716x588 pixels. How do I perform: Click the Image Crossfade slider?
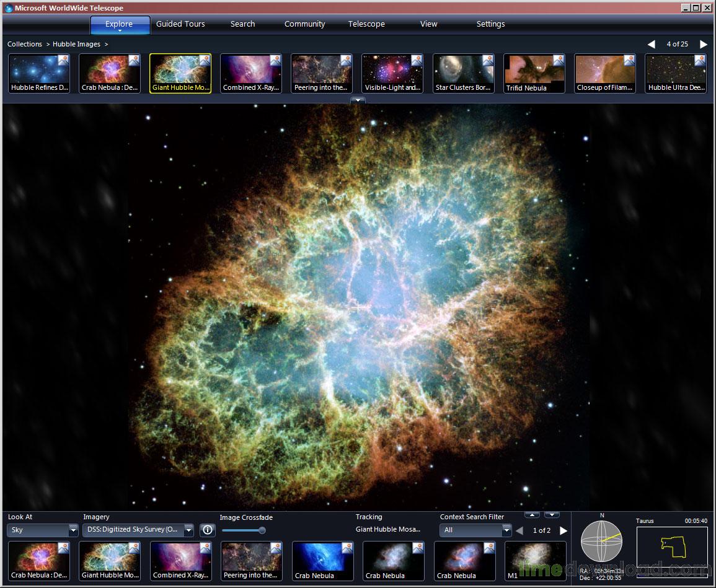tap(244, 530)
